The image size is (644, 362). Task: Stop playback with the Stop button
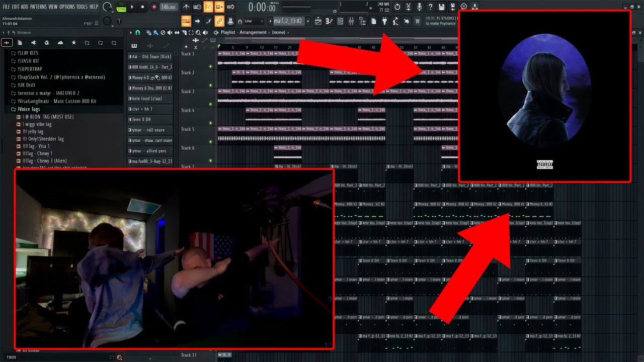(x=143, y=7)
